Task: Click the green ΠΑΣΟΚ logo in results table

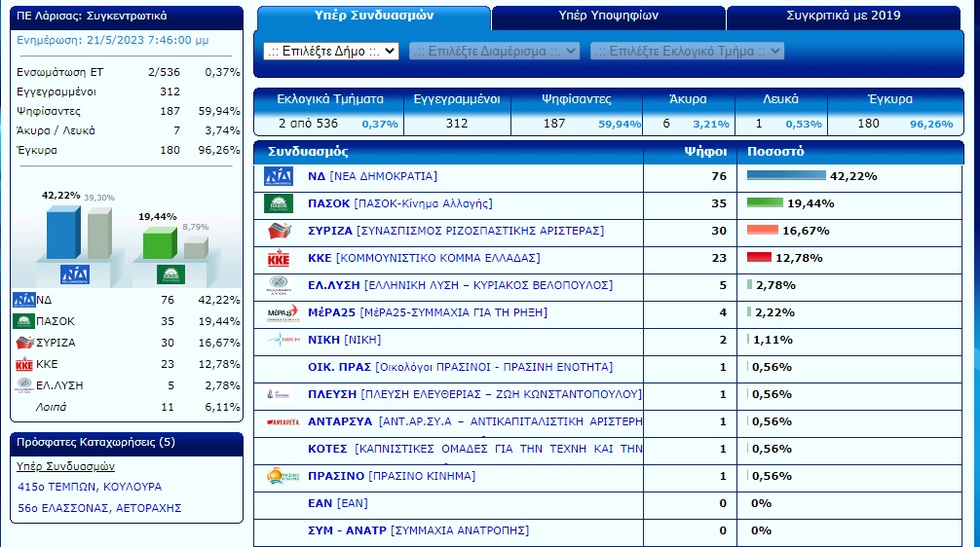Action: 279,203
